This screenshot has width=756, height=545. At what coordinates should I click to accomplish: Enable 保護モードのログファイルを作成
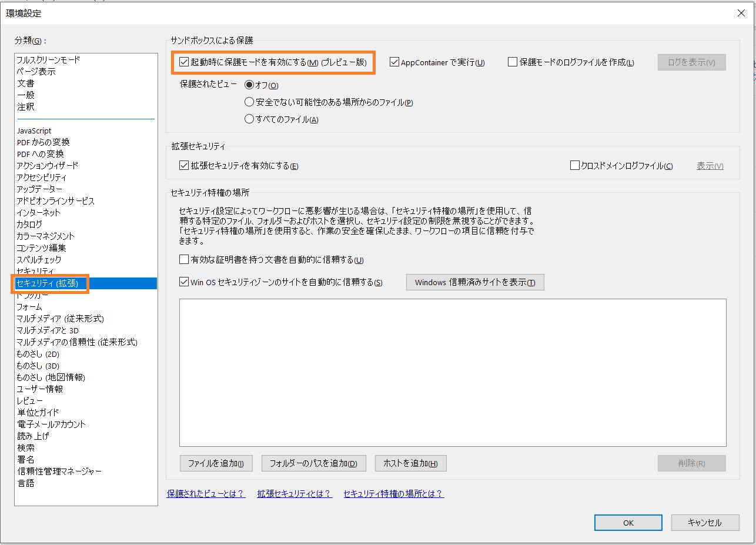[512, 62]
